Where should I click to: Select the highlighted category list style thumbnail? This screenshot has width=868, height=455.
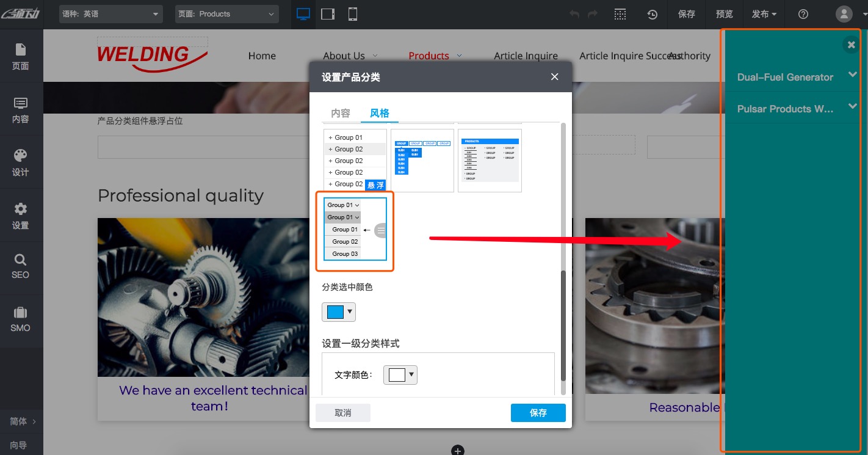pyautogui.click(x=355, y=230)
